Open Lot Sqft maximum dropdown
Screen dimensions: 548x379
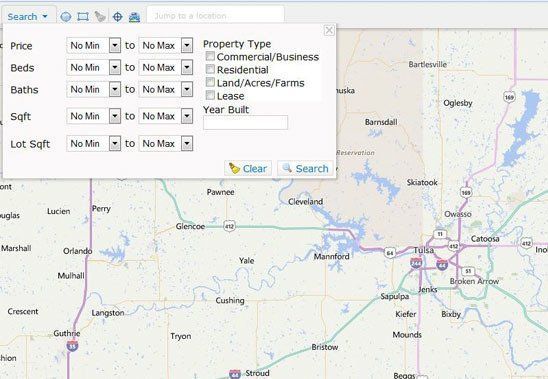click(x=166, y=143)
